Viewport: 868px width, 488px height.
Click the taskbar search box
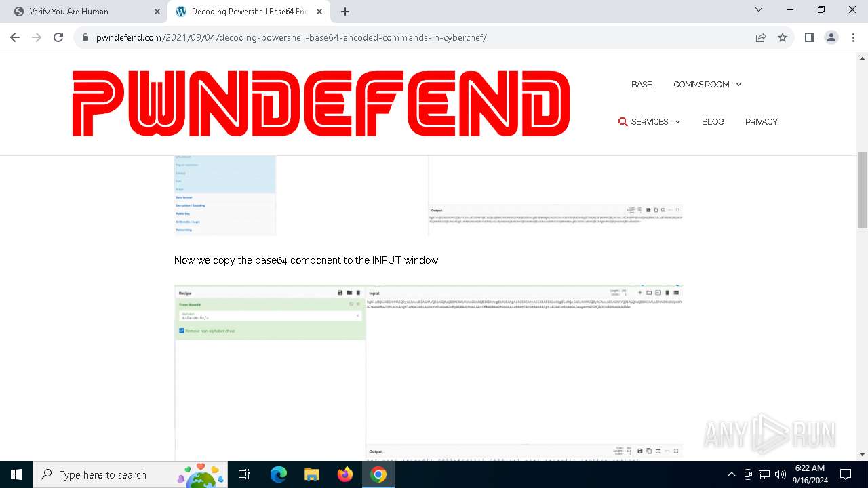pos(131,474)
